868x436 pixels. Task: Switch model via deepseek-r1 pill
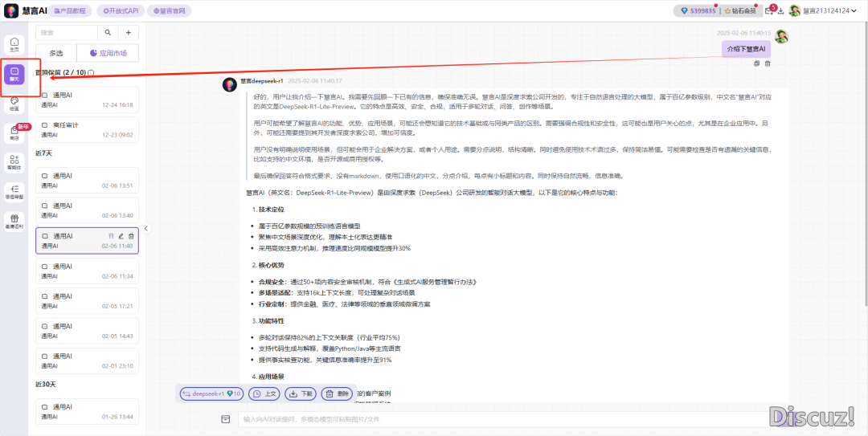click(x=212, y=394)
